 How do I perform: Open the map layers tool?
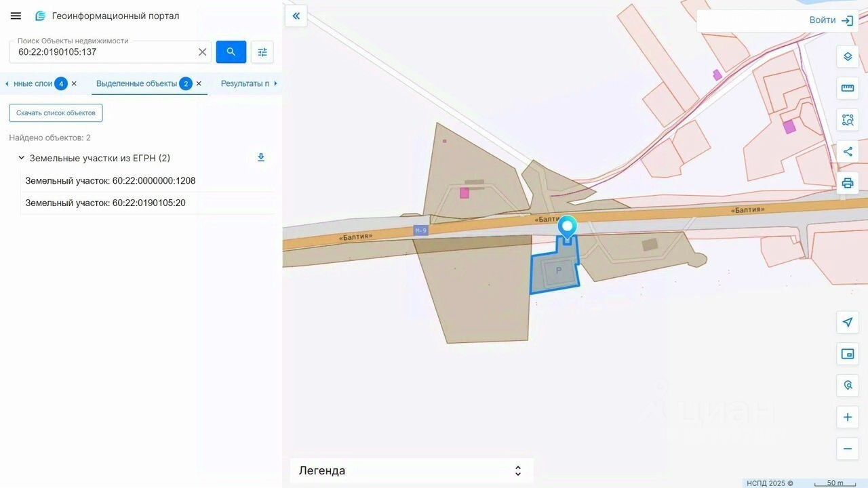[x=848, y=56]
